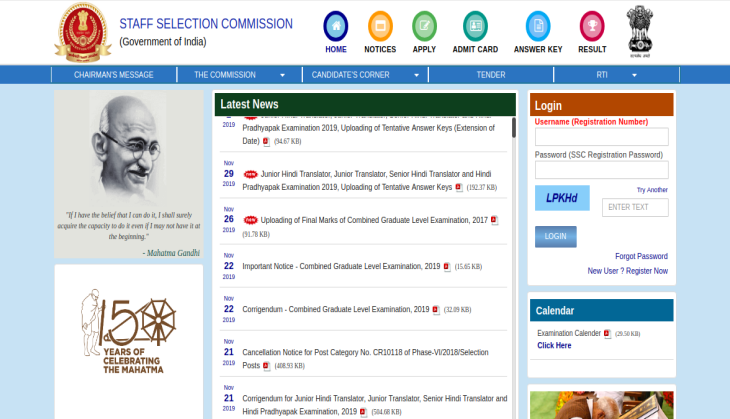
Task: Open the RTI menu item
Action: (x=602, y=75)
